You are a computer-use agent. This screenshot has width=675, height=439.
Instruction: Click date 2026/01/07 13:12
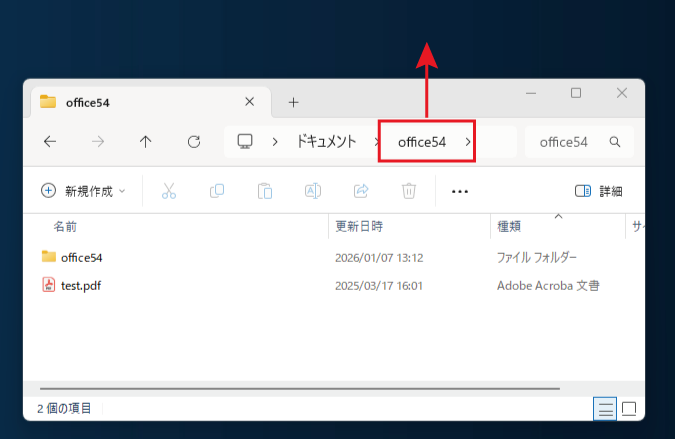click(379, 258)
